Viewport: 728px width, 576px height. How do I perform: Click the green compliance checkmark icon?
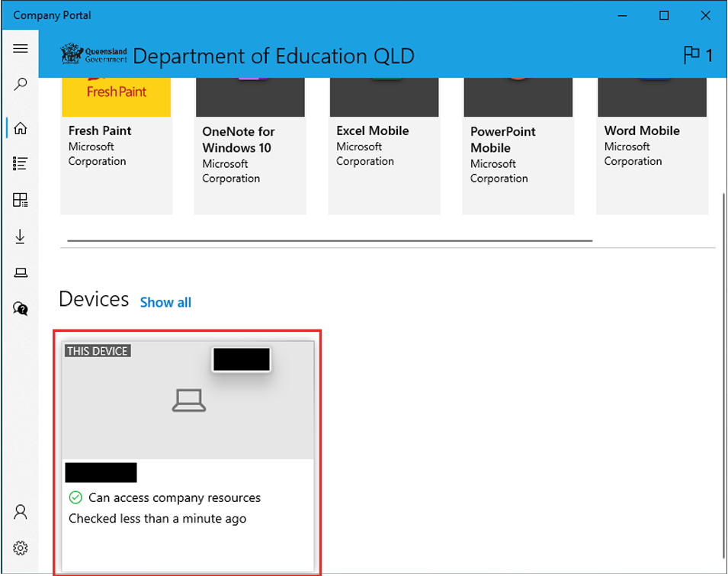(75, 497)
